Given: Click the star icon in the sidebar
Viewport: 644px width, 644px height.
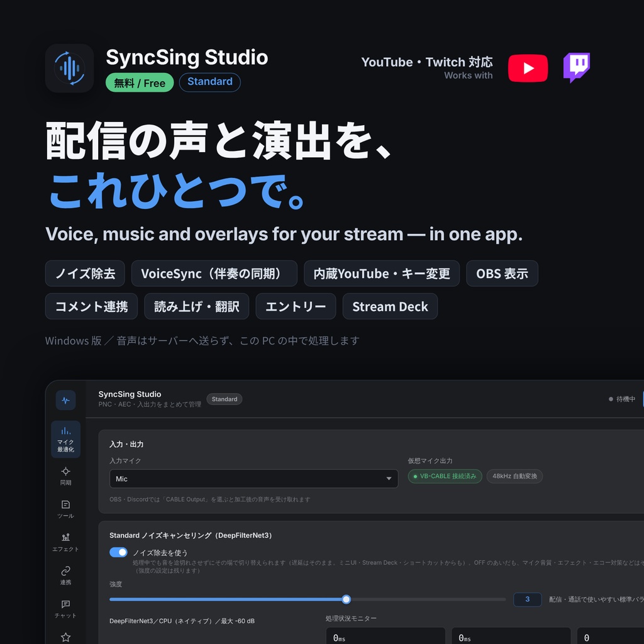Looking at the screenshot, I should pyautogui.click(x=65, y=637).
